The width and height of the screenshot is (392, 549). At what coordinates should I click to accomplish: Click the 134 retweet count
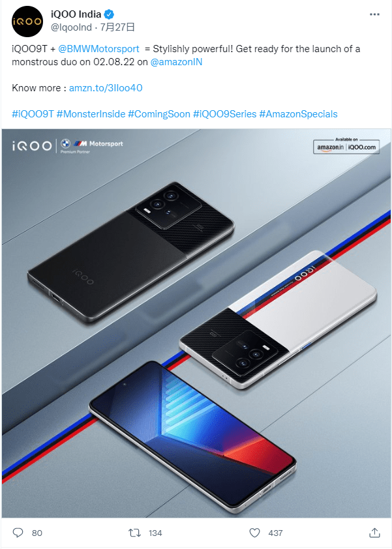[x=155, y=533]
